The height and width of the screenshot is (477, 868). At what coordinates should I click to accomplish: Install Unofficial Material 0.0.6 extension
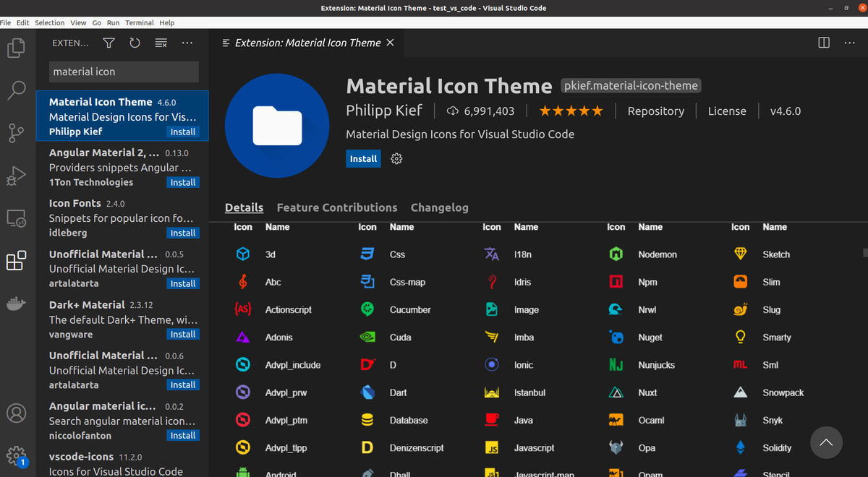183,384
